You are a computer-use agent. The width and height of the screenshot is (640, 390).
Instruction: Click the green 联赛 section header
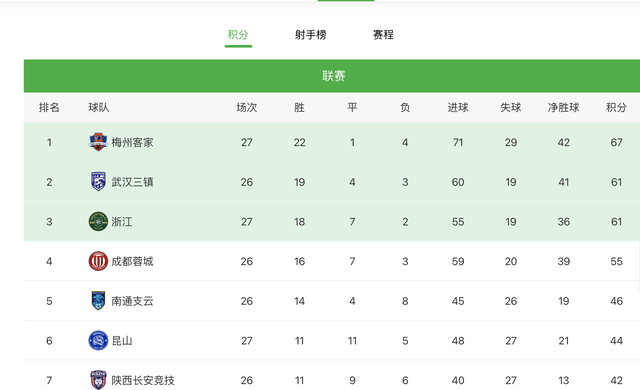tap(332, 76)
